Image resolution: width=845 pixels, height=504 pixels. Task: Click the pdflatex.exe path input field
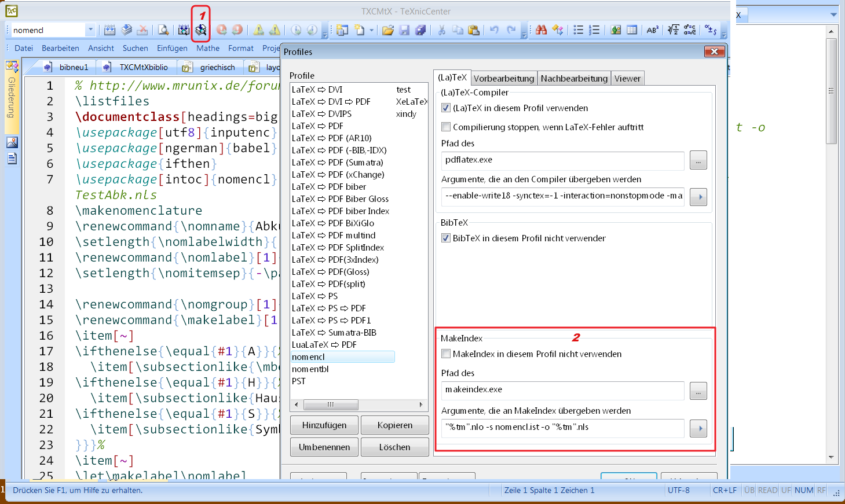pyautogui.click(x=563, y=160)
